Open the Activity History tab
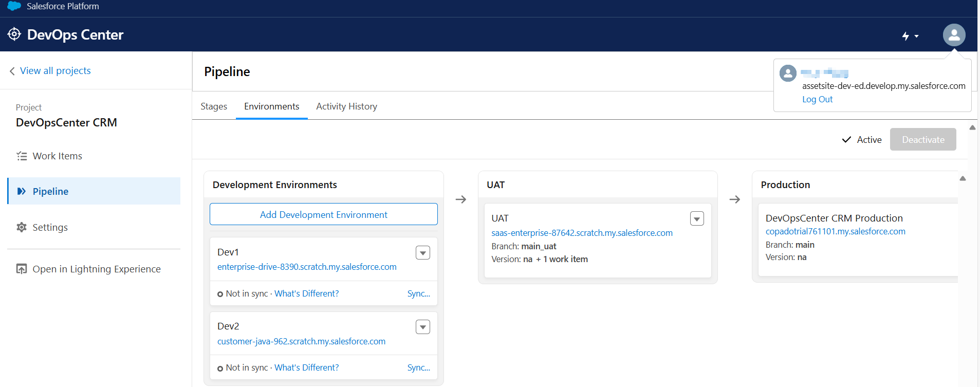Viewport: 980px width, 387px height. coord(347,106)
